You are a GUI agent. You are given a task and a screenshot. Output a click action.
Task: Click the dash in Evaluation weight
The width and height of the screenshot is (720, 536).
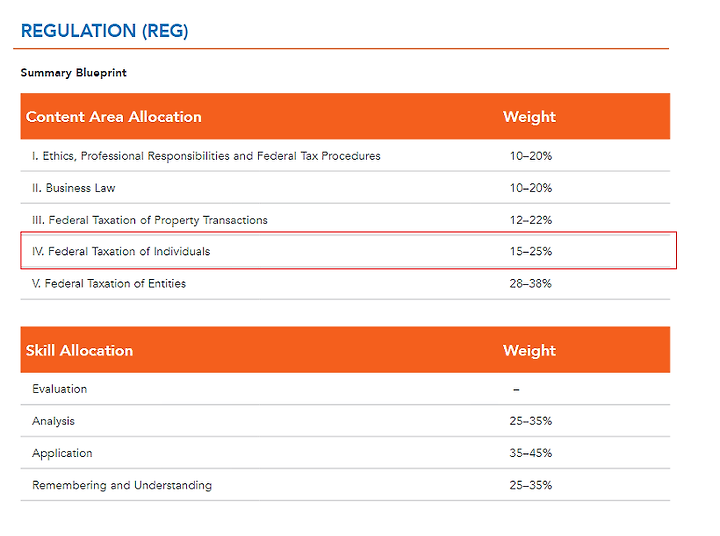[x=517, y=389]
